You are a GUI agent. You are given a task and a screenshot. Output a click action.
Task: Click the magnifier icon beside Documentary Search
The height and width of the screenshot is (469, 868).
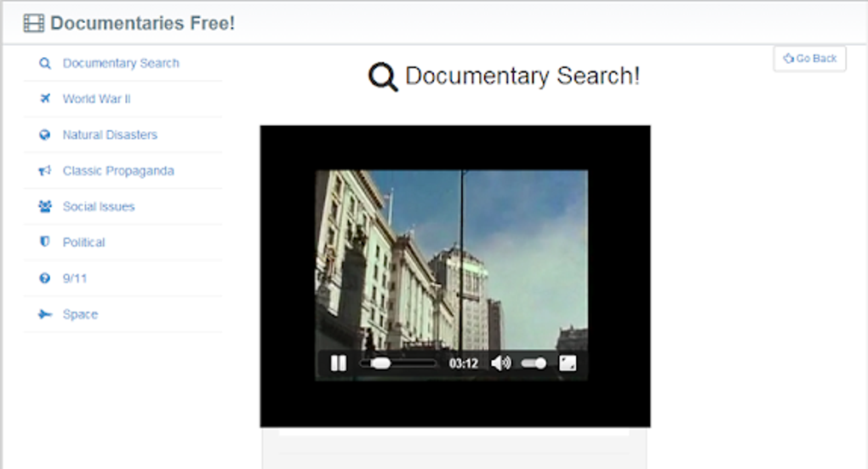[45, 63]
